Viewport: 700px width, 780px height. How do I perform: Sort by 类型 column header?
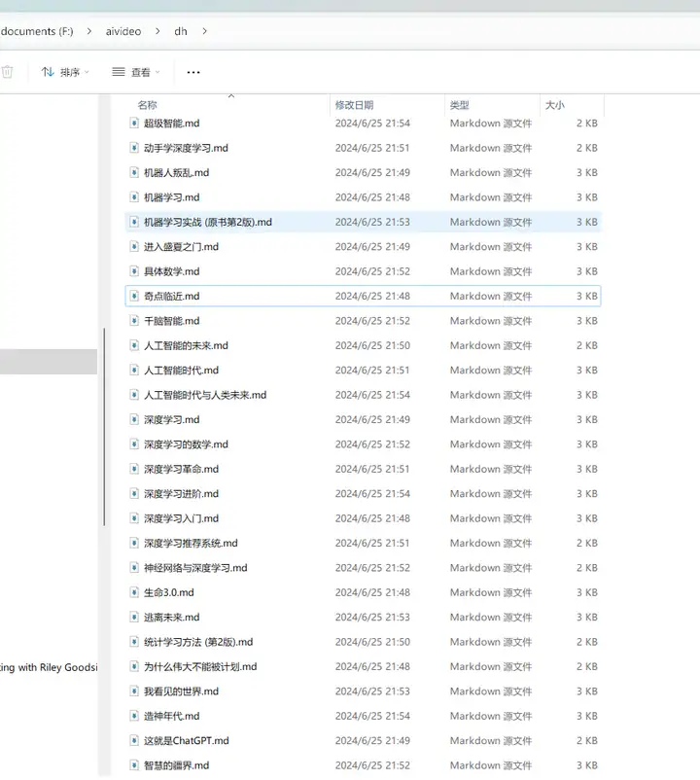459,105
